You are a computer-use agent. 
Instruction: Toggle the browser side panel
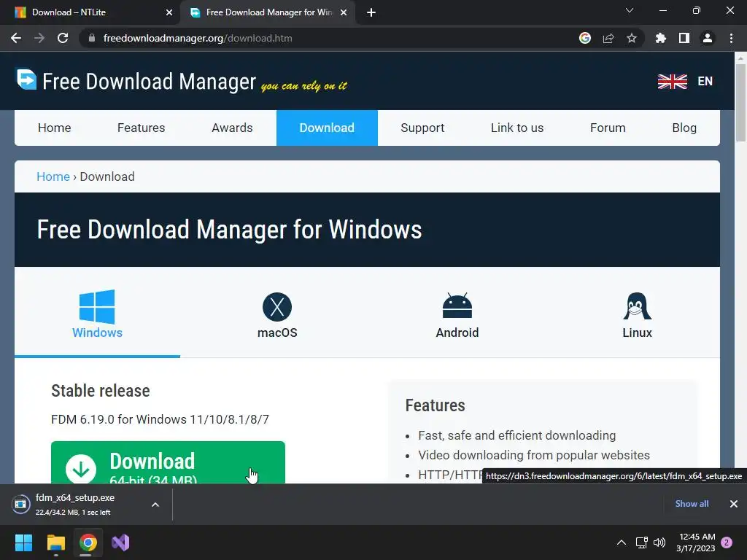[684, 38]
